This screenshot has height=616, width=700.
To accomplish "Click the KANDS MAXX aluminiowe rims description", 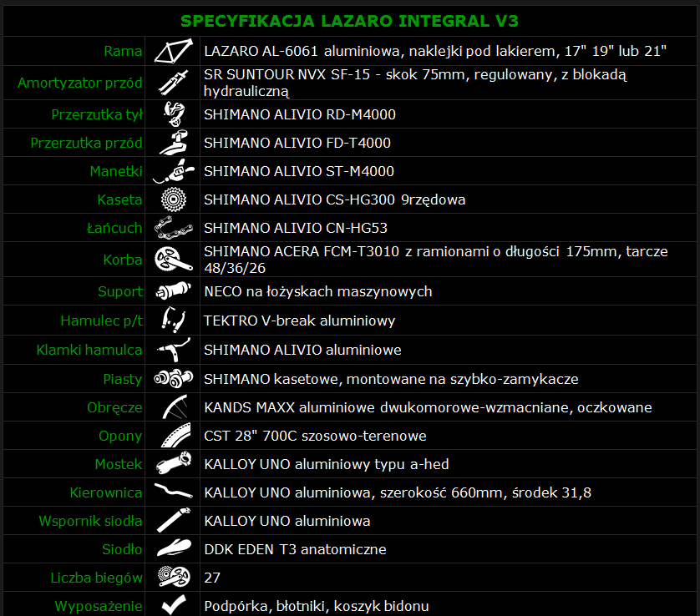I will click(428, 407).
